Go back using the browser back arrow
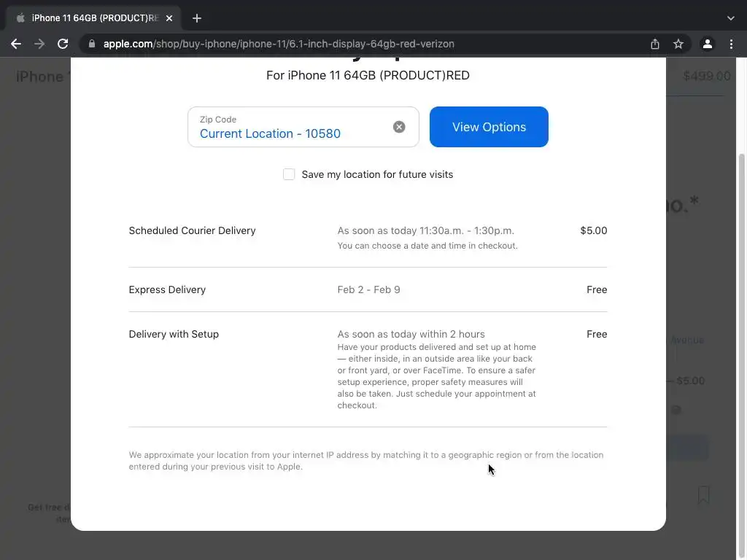Screen dimensions: 747x560 point(16,44)
